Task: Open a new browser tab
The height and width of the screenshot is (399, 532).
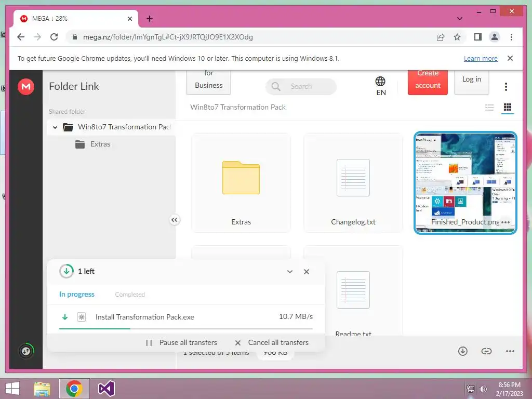Action: click(149, 19)
